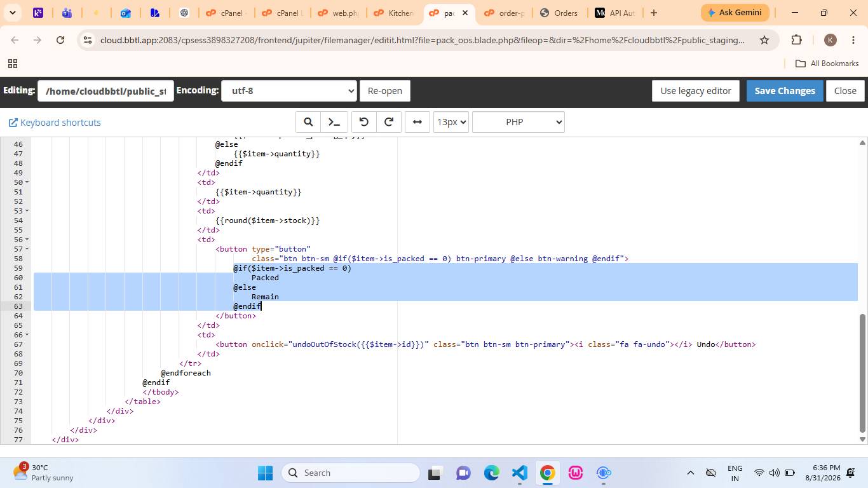Image resolution: width=868 pixels, height=488 pixels.
Task: Open the utf-8 encoding dropdown
Action: tap(288, 91)
